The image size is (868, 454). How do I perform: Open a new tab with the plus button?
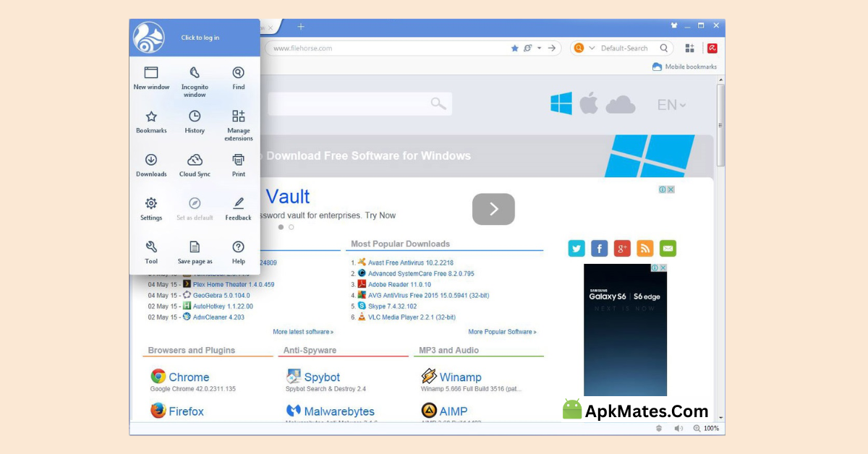pyautogui.click(x=301, y=25)
